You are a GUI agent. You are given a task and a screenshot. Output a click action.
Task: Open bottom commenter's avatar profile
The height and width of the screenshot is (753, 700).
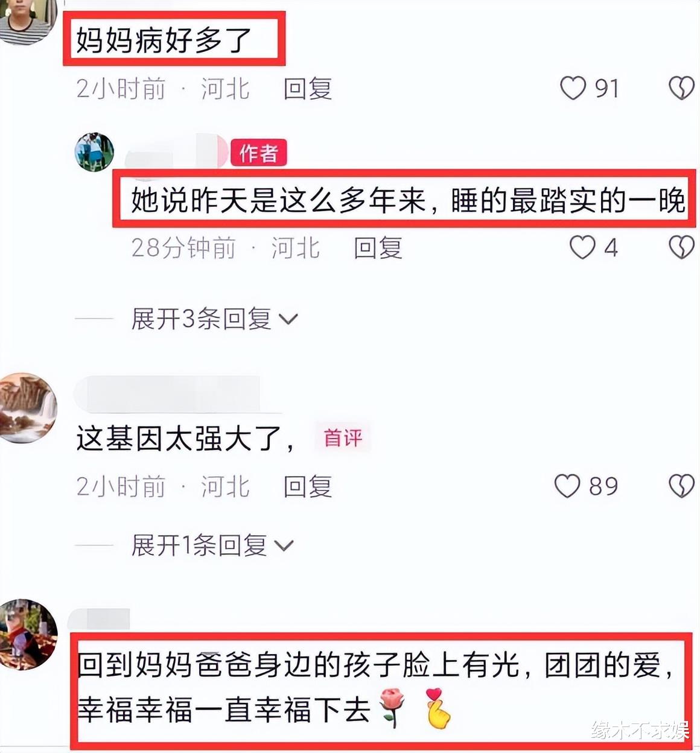pos(27,634)
